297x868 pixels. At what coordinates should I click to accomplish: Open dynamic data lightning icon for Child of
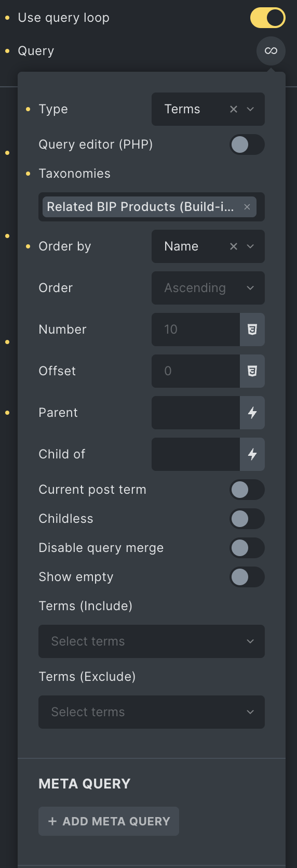(x=252, y=454)
